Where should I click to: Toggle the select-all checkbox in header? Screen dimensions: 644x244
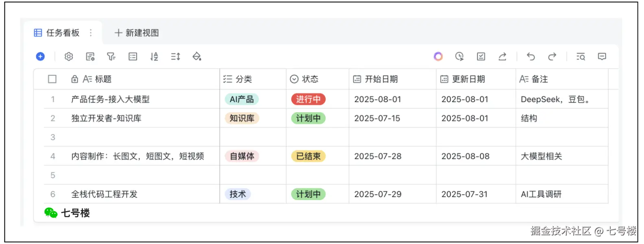coord(52,79)
